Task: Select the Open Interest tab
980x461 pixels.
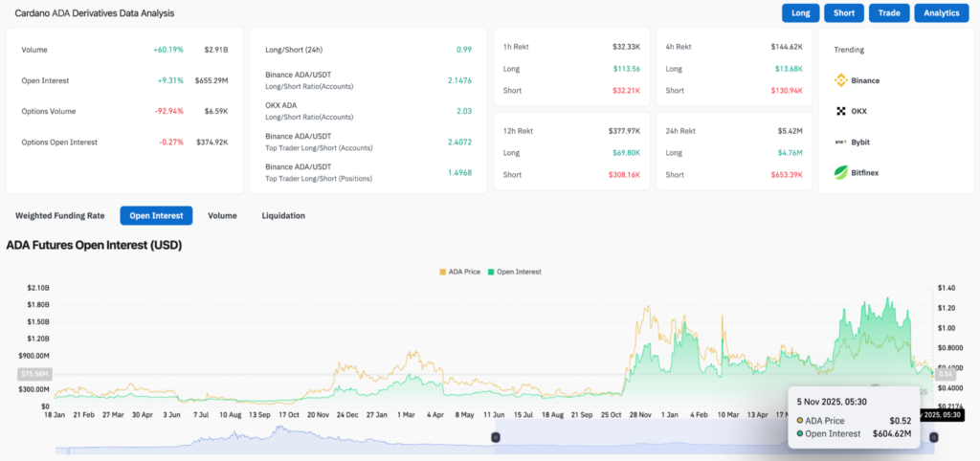Action: 156,215
